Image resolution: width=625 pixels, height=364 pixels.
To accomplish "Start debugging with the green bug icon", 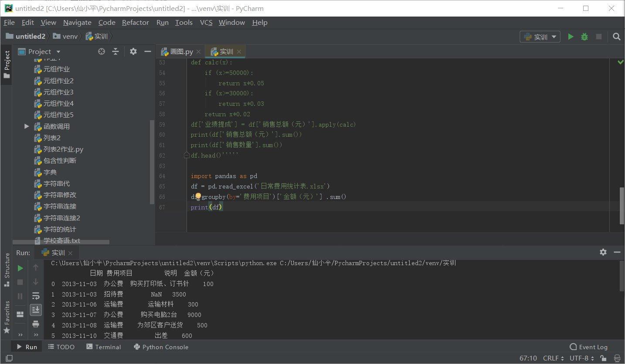I will 584,37.
